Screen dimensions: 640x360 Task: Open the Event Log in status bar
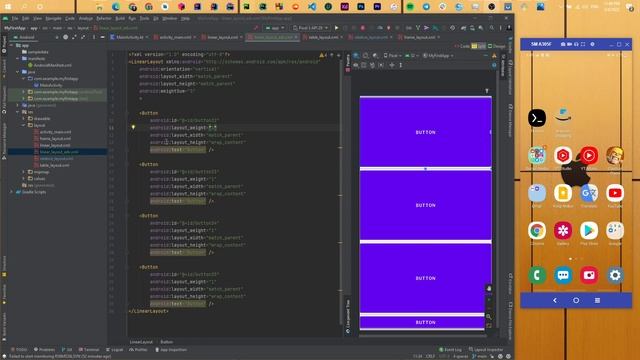click(450, 350)
